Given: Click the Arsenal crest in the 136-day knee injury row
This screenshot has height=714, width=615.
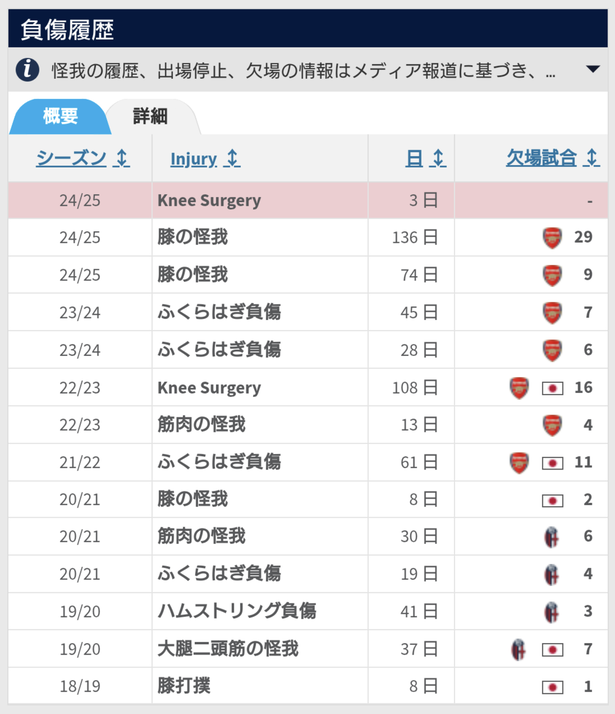Looking at the screenshot, I should pos(552,238).
